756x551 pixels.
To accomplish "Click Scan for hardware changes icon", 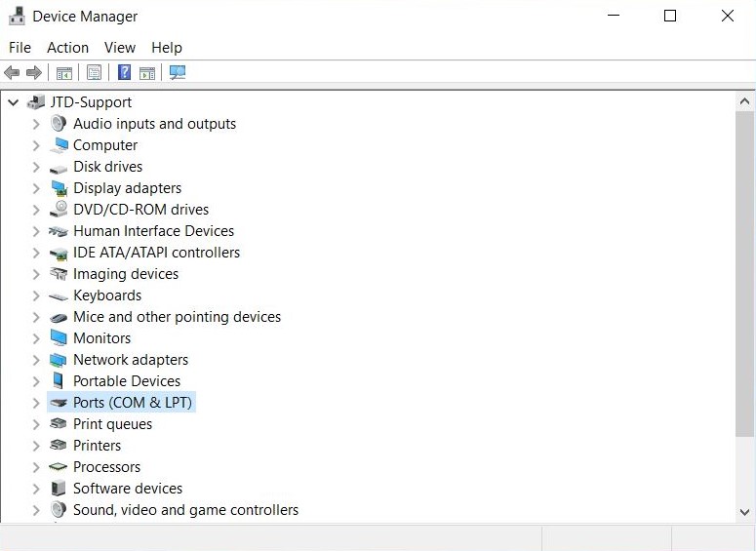I will pyautogui.click(x=178, y=72).
